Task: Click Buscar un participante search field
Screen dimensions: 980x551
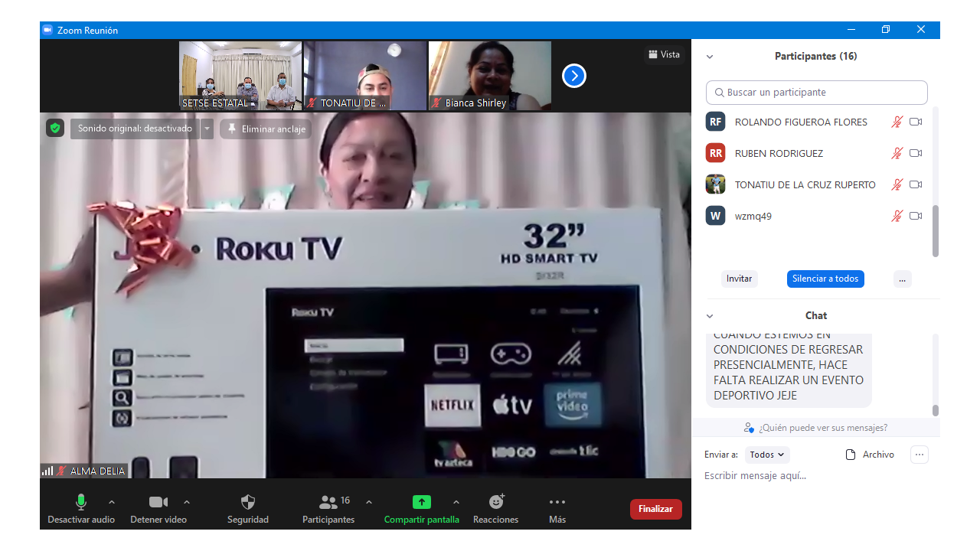Action: tap(817, 93)
